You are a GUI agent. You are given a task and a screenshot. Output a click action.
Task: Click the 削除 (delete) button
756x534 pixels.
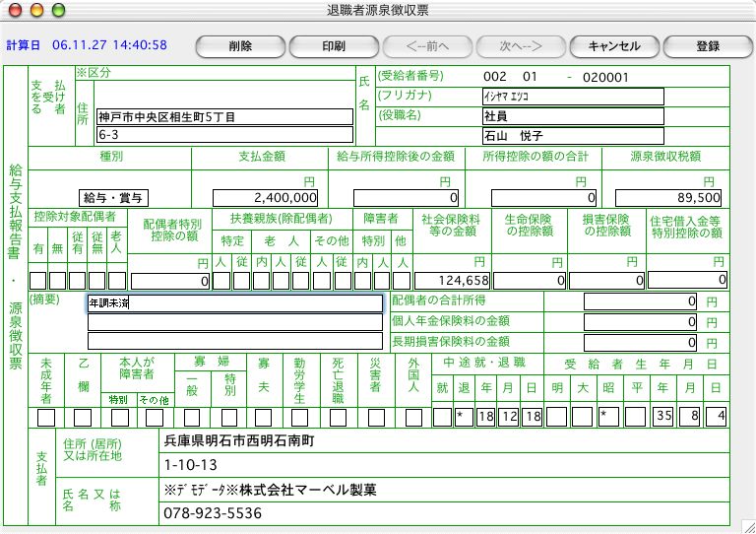point(239,46)
